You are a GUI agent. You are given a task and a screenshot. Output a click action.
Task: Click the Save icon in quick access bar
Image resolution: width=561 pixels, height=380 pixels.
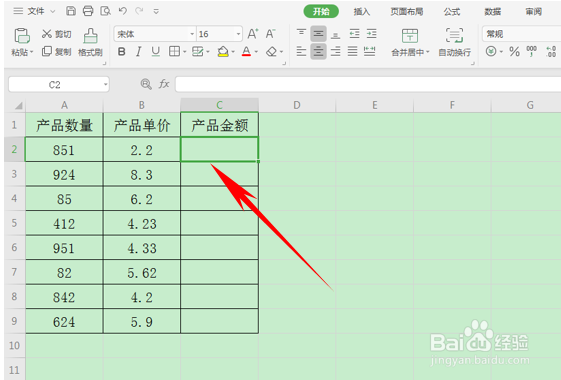pyautogui.click(x=71, y=11)
